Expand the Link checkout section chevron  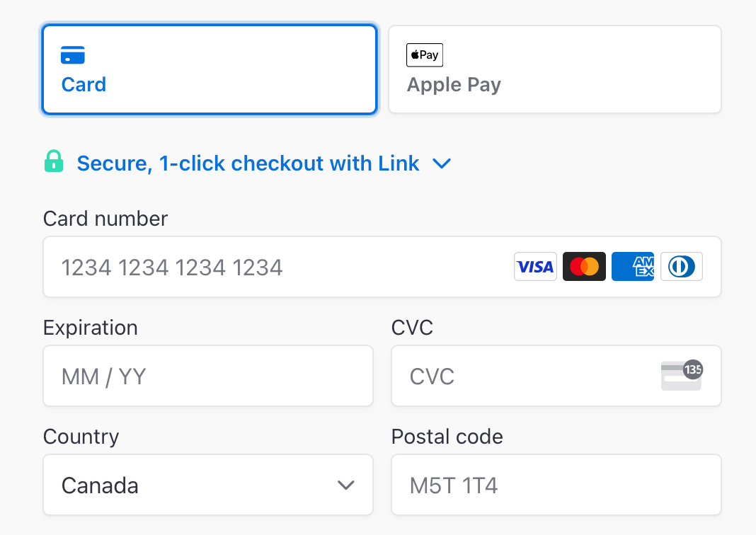pos(442,163)
